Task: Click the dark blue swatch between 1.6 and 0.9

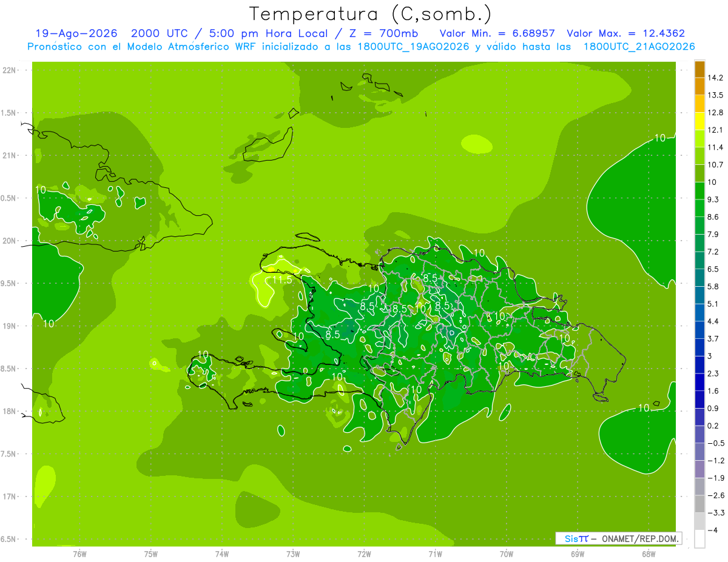Action: click(x=699, y=400)
